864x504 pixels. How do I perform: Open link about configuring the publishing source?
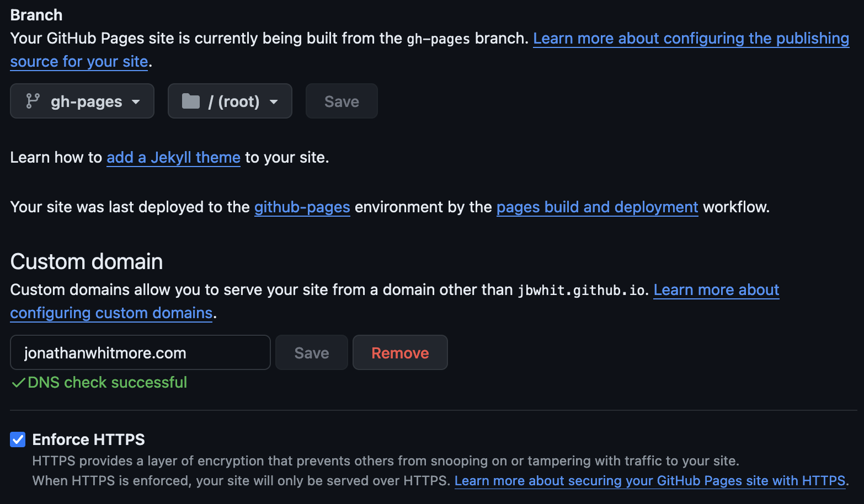click(x=690, y=39)
